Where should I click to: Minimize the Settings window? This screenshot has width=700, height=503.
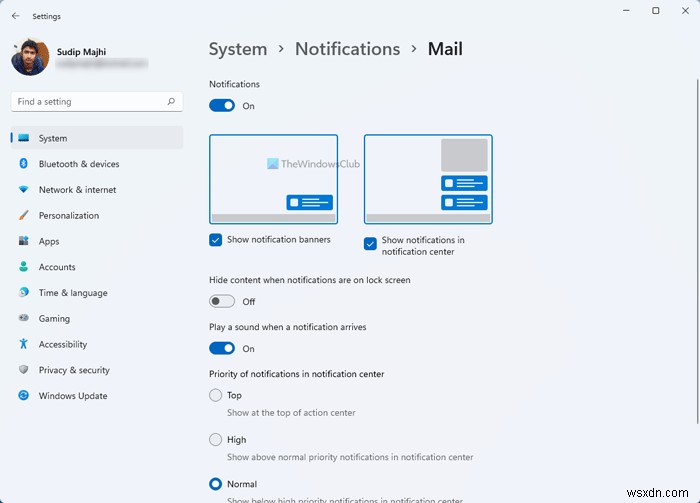626,11
